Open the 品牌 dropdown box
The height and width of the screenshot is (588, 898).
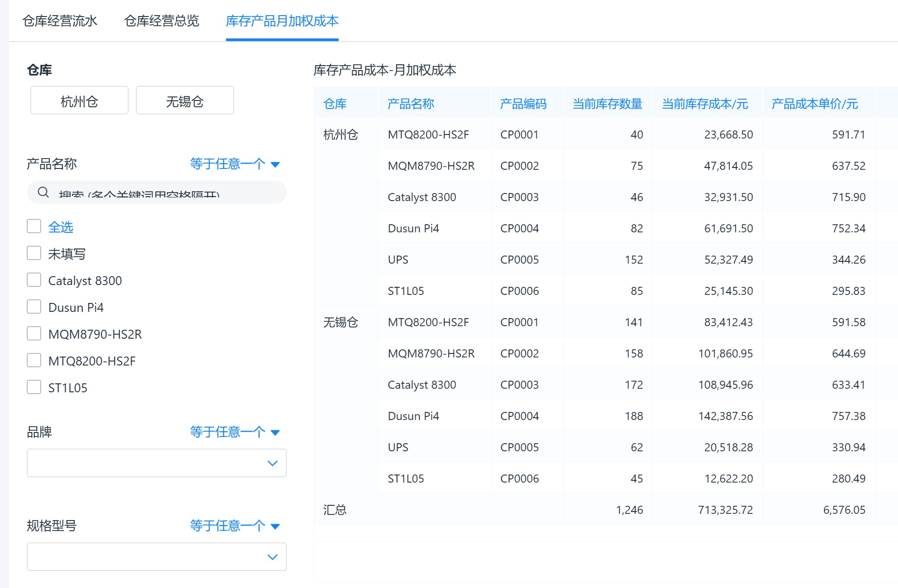pos(156,463)
